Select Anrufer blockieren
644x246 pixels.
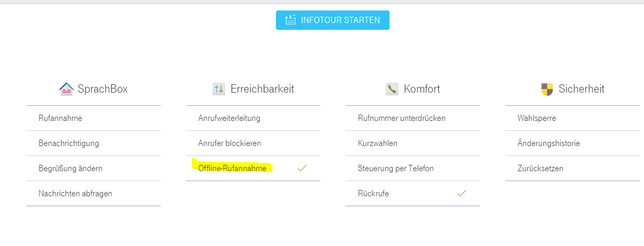coord(229,143)
